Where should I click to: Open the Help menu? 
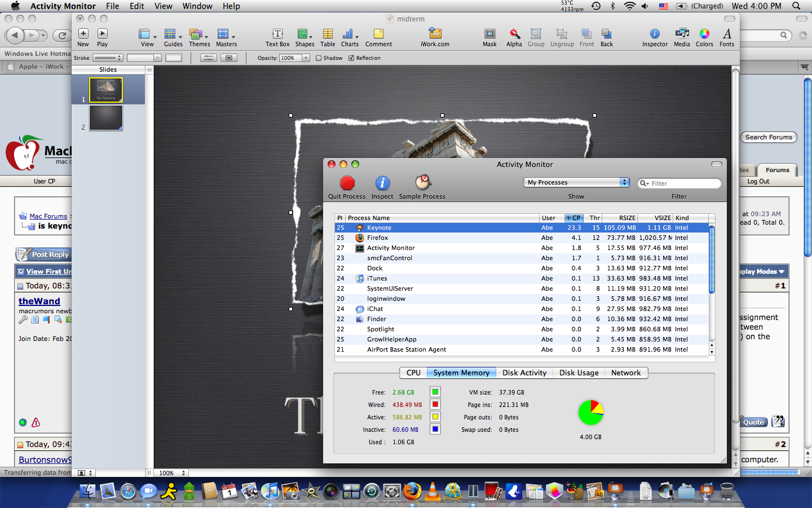[231, 6]
